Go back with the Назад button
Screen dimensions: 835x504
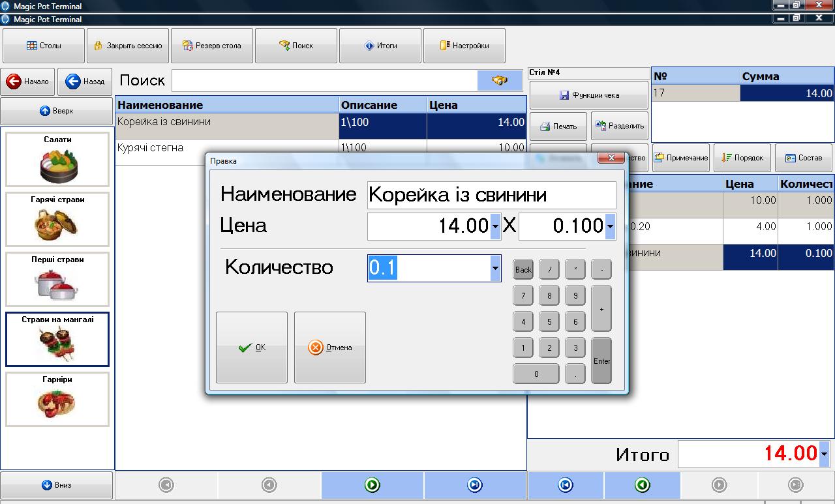[85, 82]
